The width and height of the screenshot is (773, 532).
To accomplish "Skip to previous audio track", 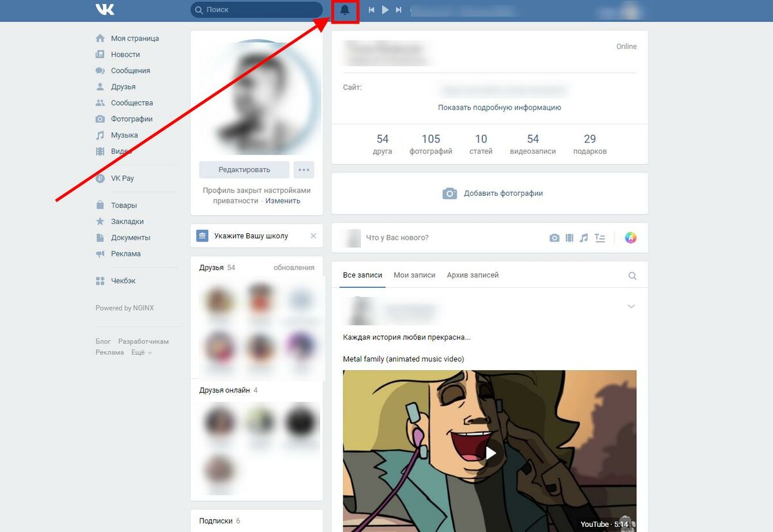I will coord(372,10).
